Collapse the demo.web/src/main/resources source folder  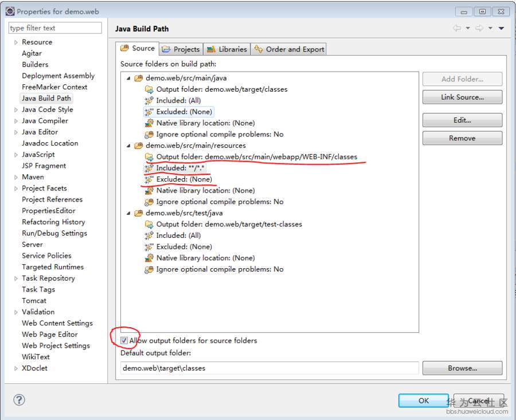click(128, 146)
